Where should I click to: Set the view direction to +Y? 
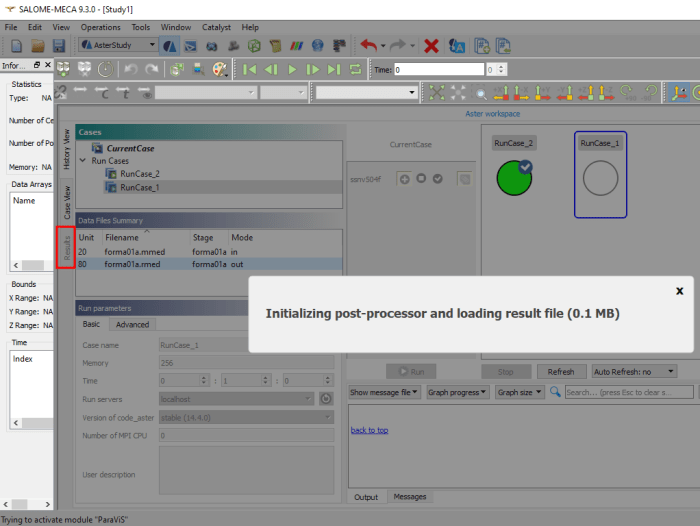542,93
